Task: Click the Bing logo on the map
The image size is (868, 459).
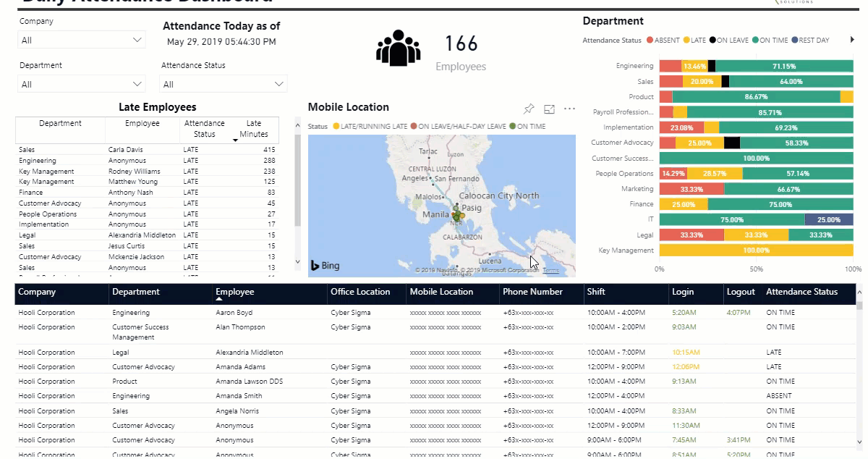Action: 325,266
